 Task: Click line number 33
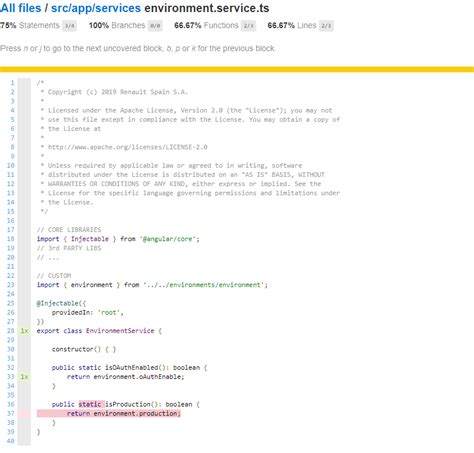click(11, 377)
